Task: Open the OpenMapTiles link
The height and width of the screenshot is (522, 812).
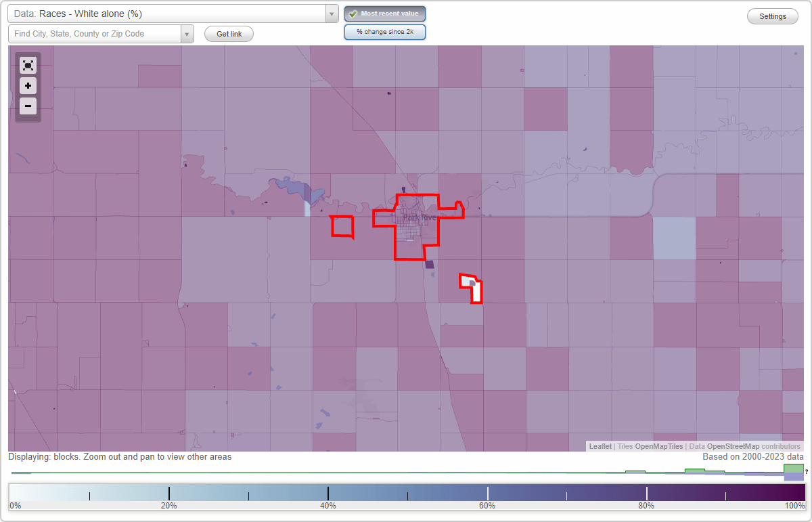Action: pos(658,446)
